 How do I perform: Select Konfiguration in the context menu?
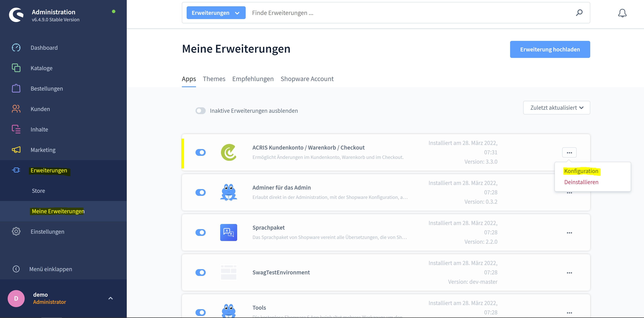(581, 171)
